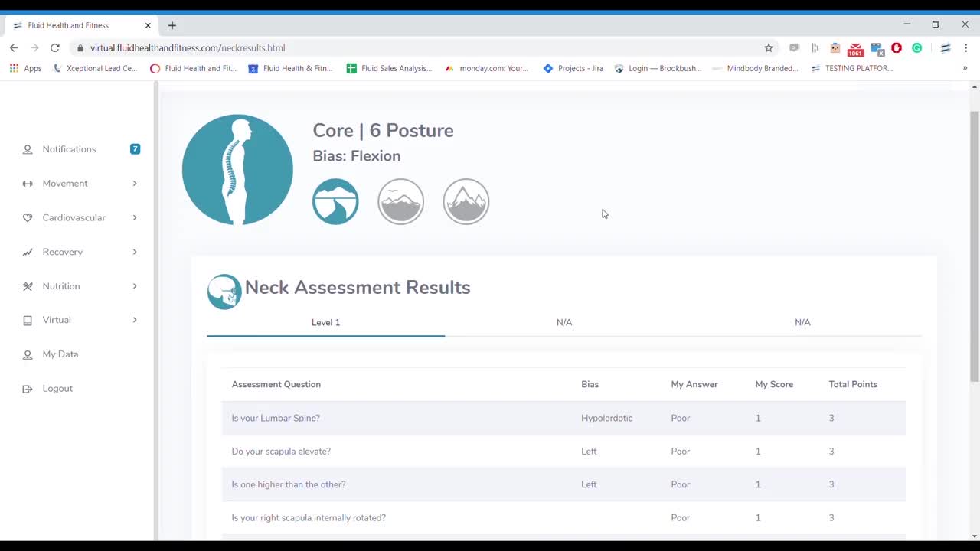
Task: Open Xceptional Lead Ce... bookmark
Action: (94, 68)
